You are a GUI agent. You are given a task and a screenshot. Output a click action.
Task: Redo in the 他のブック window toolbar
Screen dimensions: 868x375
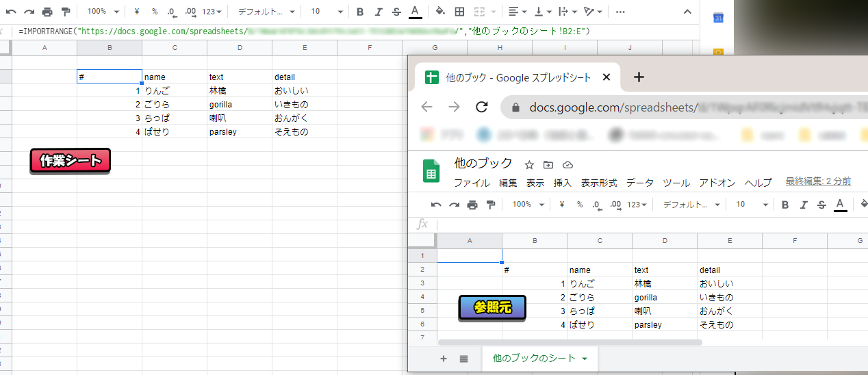pyautogui.click(x=454, y=204)
